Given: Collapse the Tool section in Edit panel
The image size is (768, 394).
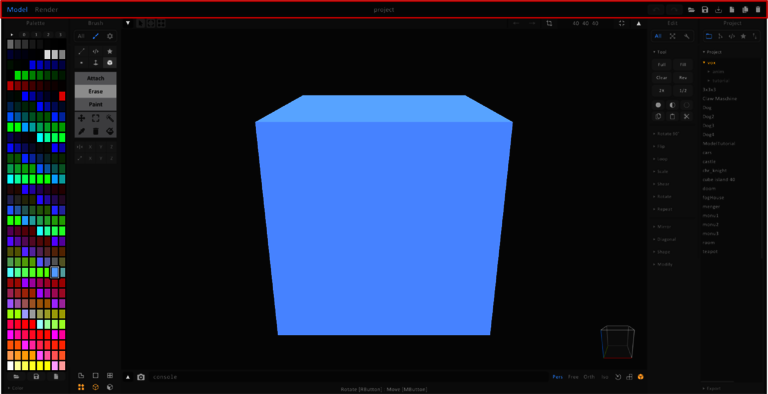Looking at the screenshot, I should (x=660, y=52).
